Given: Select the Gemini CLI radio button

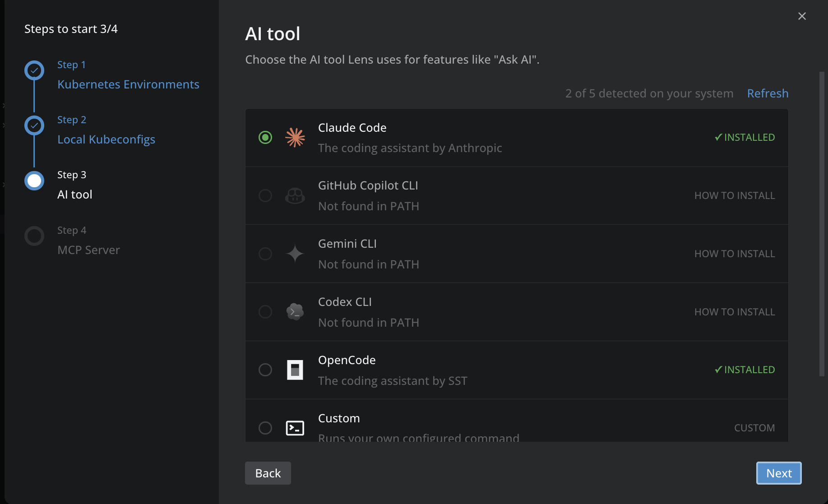Looking at the screenshot, I should 265,254.
